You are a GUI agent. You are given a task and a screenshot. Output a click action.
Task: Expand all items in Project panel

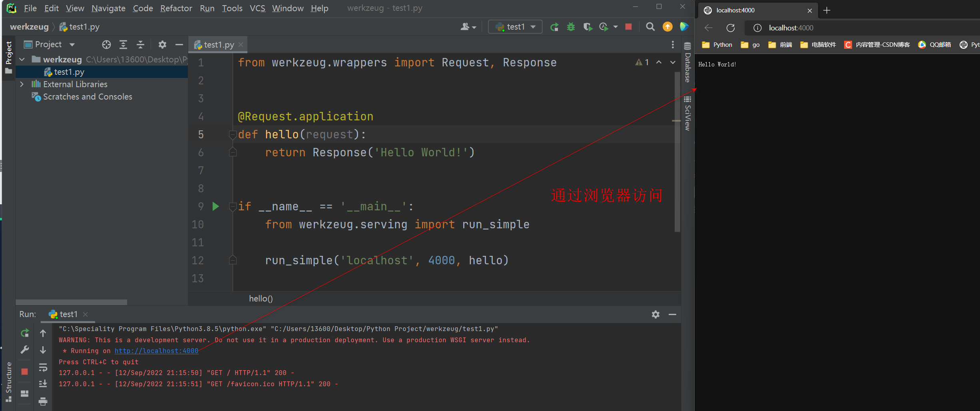(123, 45)
